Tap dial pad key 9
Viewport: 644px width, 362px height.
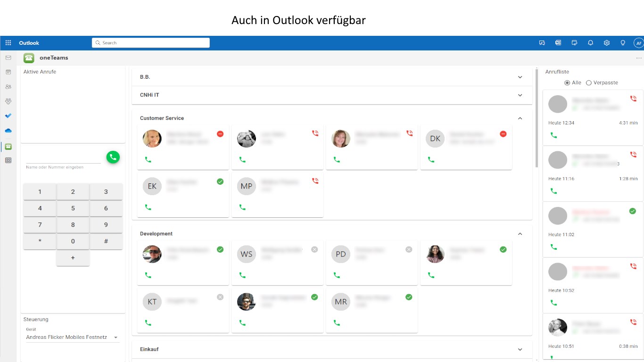pos(106,225)
